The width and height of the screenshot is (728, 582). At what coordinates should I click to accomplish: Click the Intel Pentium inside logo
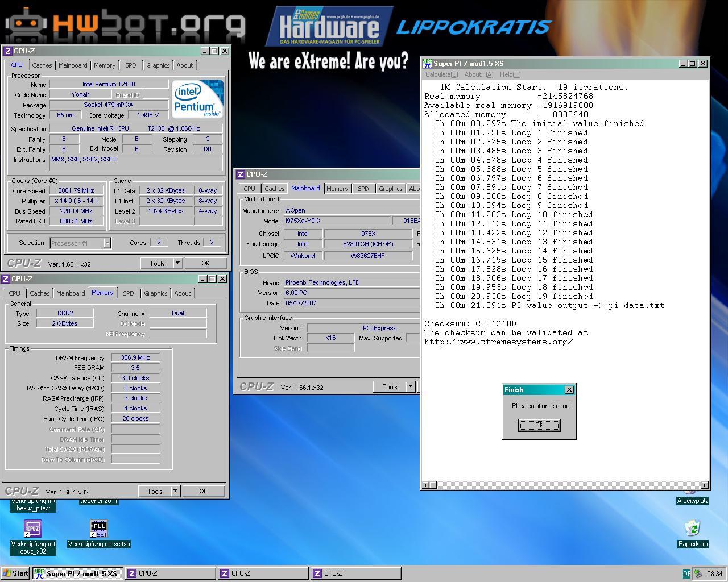tap(197, 99)
